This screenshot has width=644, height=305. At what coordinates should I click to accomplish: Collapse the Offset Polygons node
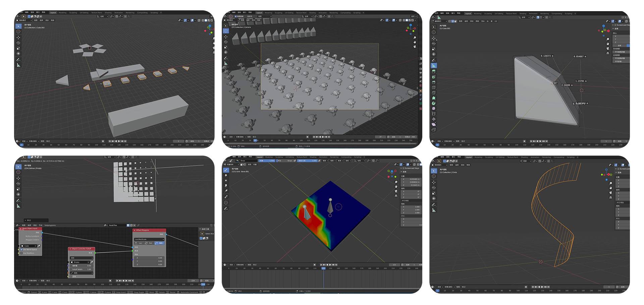coord(135,230)
